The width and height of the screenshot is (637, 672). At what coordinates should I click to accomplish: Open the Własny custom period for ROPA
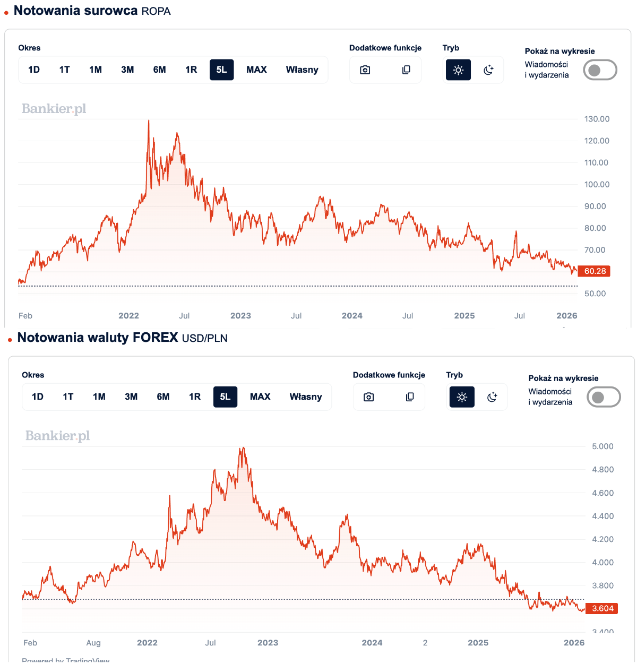[302, 70]
